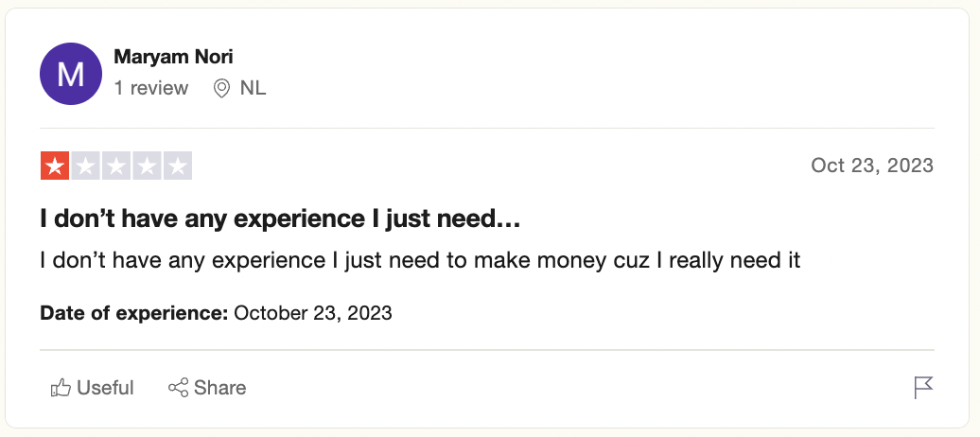This screenshot has width=980, height=437.
Task: Mark review as Useful via text label
Action: click(x=105, y=388)
